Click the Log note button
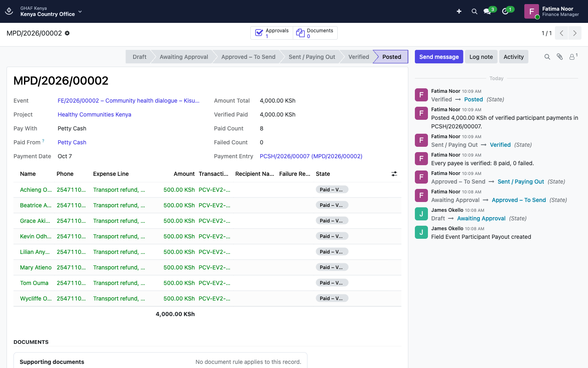 pyautogui.click(x=481, y=57)
